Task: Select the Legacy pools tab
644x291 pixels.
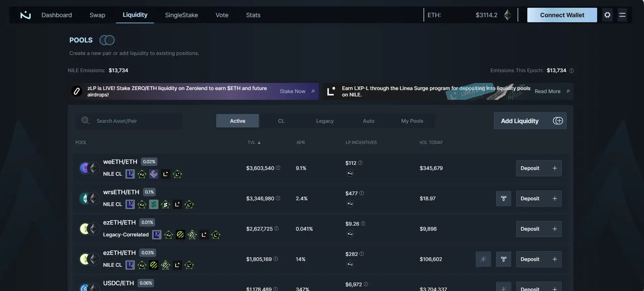Action: click(x=325, y=121)
